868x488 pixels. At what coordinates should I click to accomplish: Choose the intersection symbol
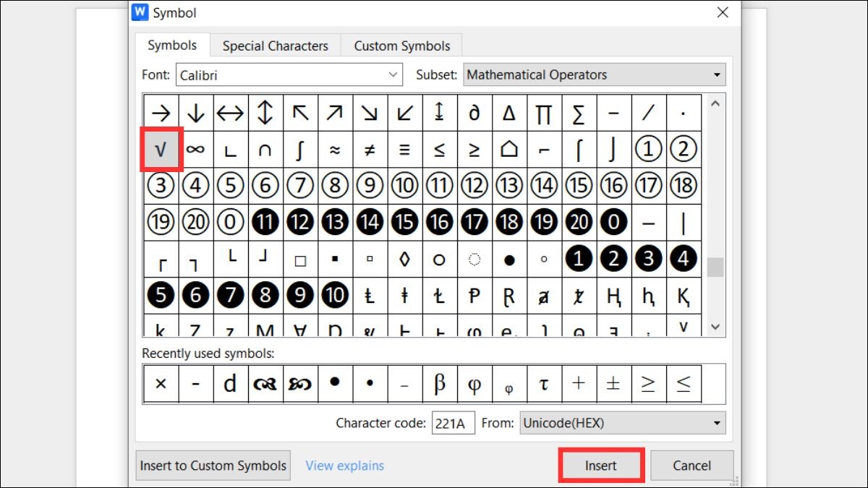(x=265, y=150)
